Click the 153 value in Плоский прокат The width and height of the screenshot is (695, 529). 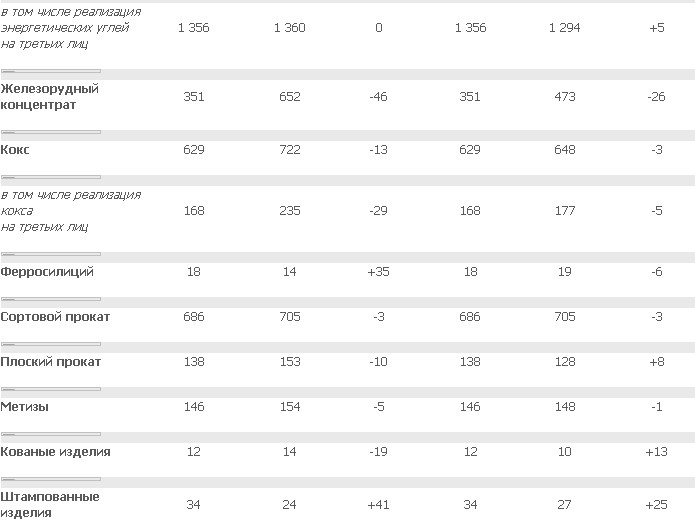click(290, 362)
